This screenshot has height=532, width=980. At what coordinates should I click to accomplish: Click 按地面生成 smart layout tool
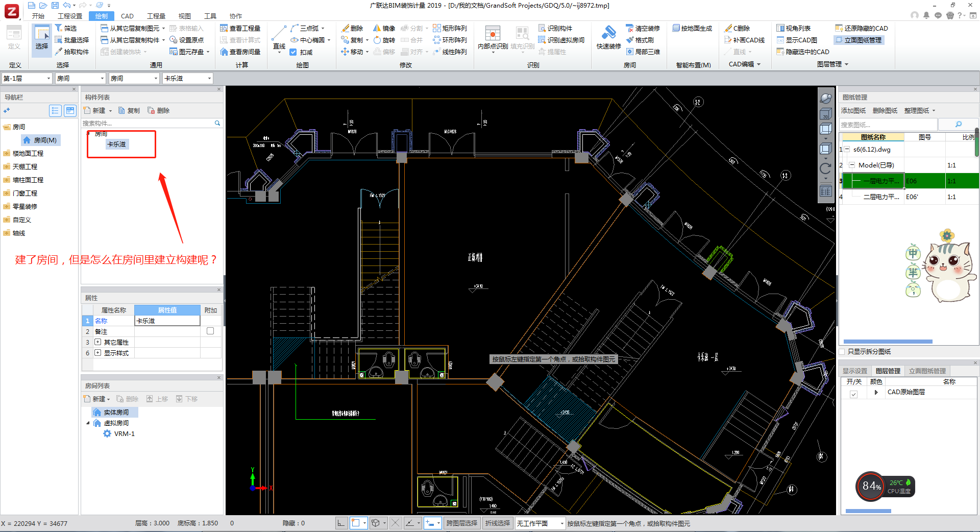coord(692,28)
